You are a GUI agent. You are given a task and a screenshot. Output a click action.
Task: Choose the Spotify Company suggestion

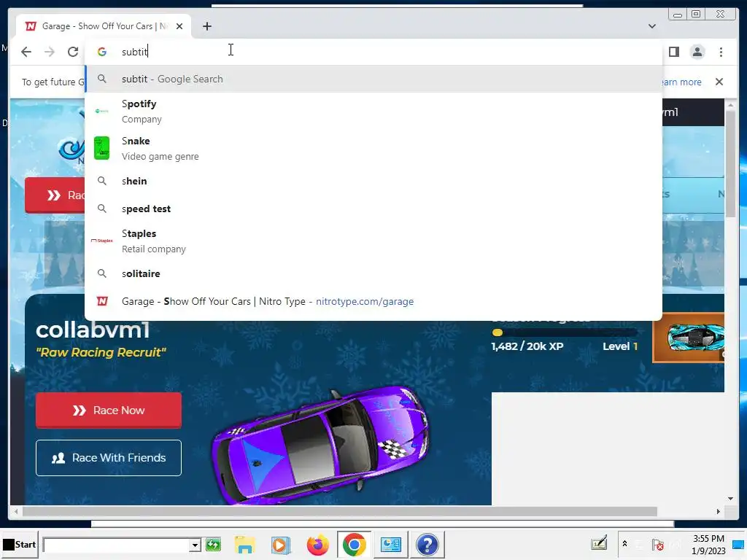(x=373, y=111)
